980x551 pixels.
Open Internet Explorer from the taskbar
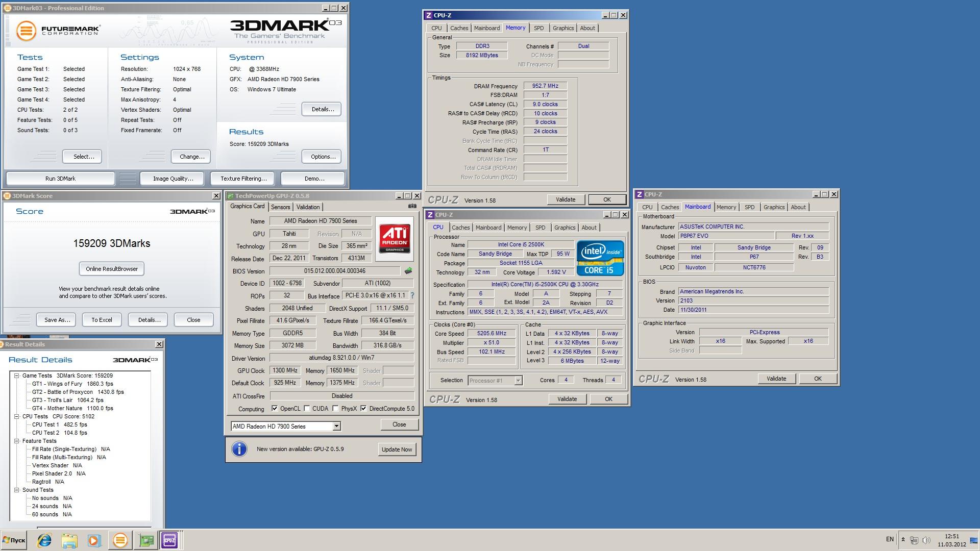click(44, 540)
